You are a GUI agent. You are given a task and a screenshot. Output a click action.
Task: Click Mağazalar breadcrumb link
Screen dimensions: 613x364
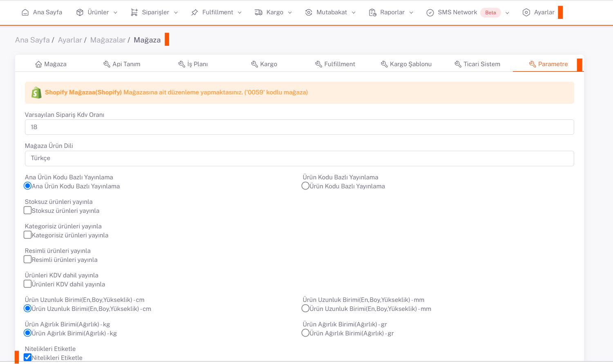[108, 40]
